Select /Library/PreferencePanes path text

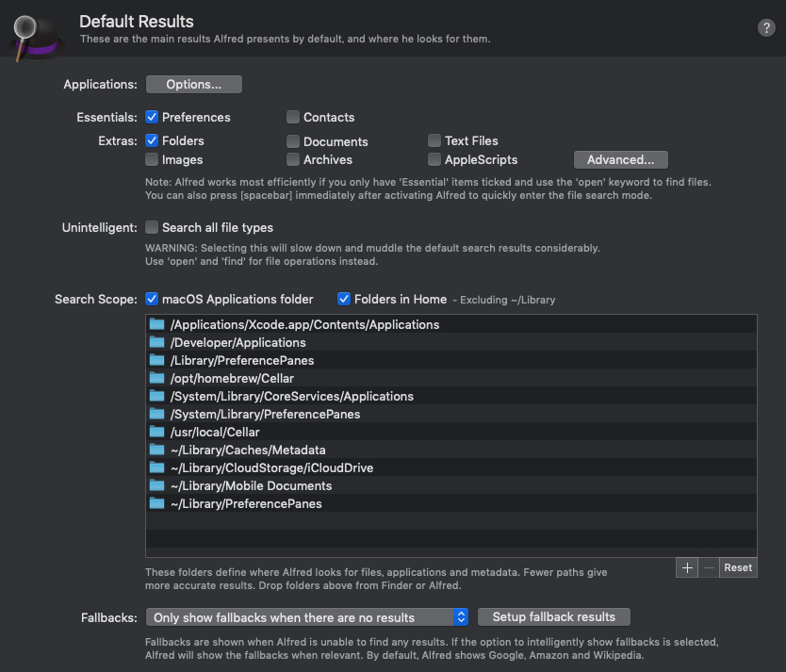click(242, 360)
